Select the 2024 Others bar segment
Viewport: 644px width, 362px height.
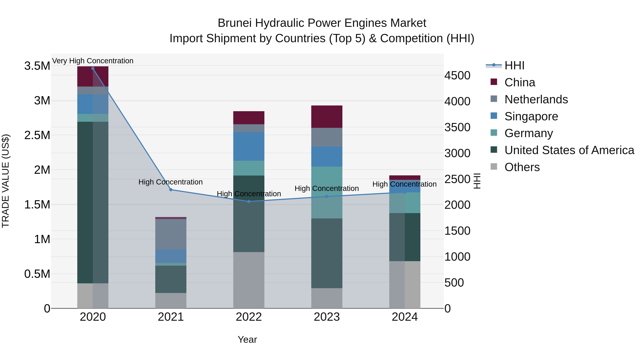(x=405, y=285)
